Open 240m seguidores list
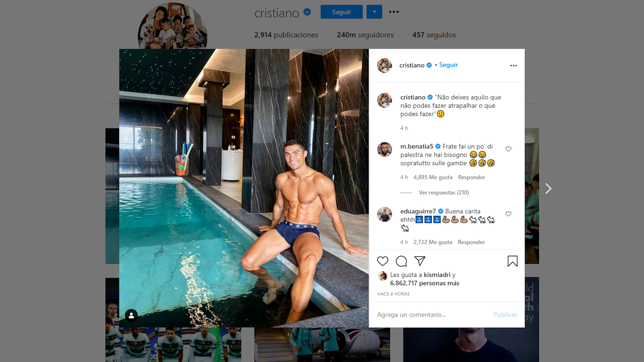This screenshot has height=362, width=644. 365,35
